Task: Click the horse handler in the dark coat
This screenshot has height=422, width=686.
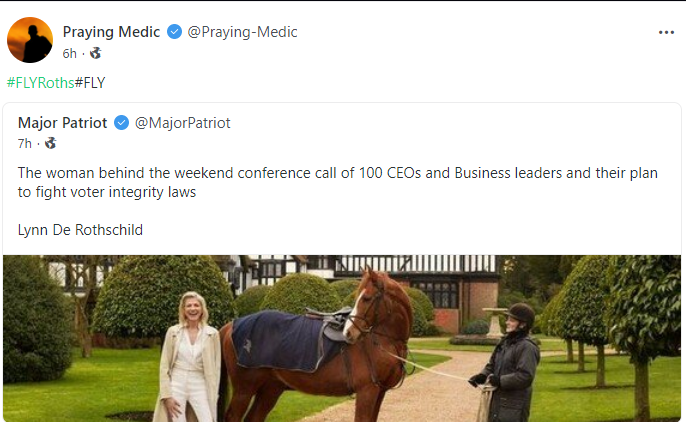Action: coord(513,365)
